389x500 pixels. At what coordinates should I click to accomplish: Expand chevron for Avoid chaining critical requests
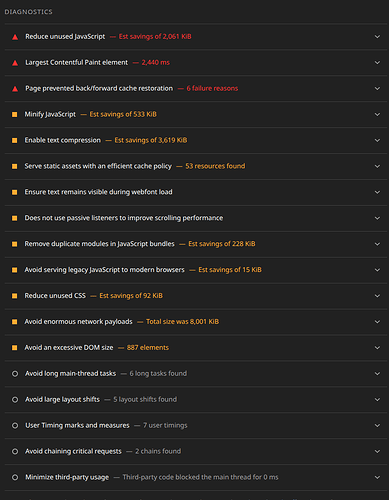(377, 451)
